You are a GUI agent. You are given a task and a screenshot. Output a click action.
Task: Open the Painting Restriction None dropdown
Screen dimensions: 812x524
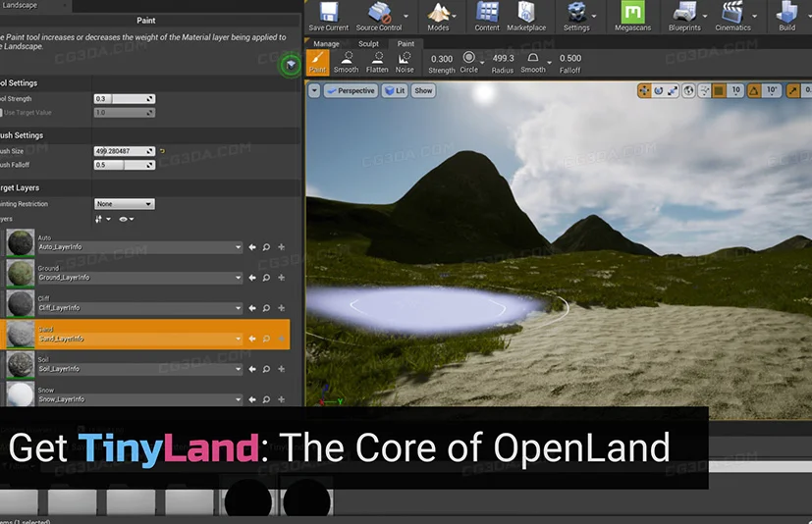pos(125,204)
